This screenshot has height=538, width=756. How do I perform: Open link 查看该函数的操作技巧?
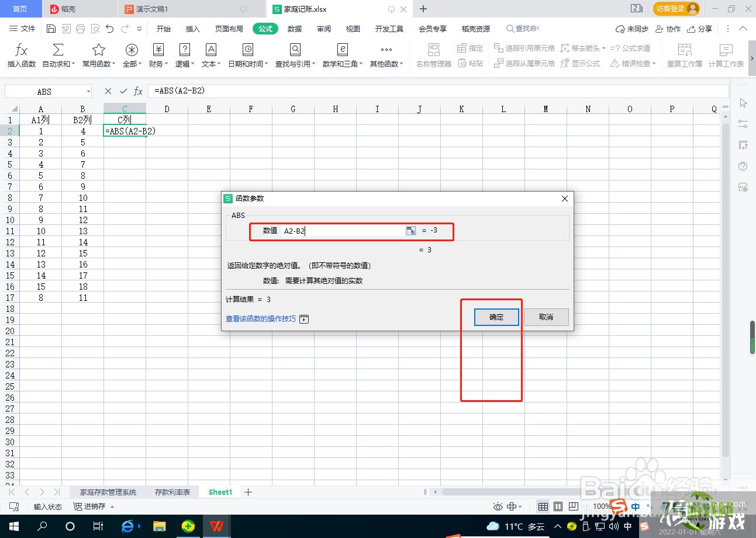[x=261, y=319]
